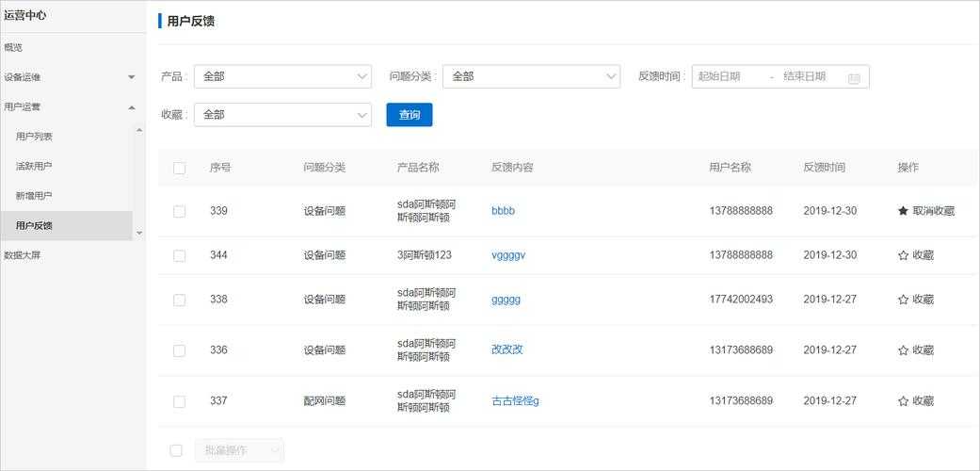Open the 产品 dropdown
Screen dimensions: 980x471
282,76
